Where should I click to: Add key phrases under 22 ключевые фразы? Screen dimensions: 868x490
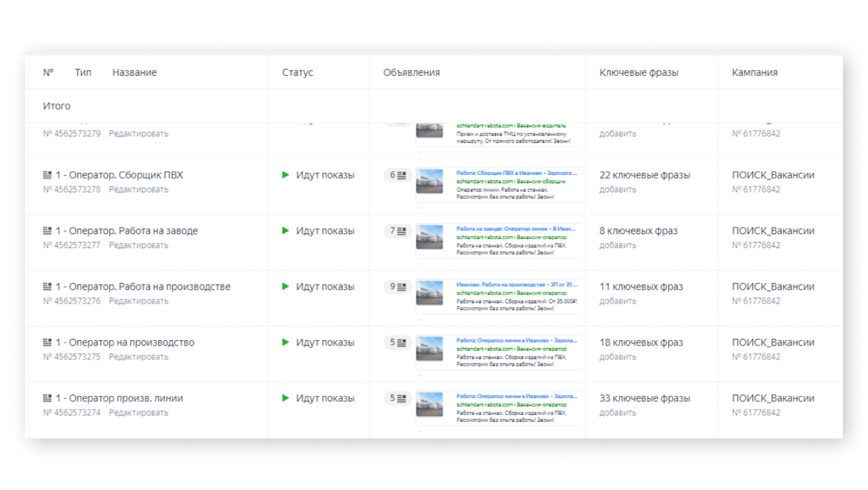617,190
